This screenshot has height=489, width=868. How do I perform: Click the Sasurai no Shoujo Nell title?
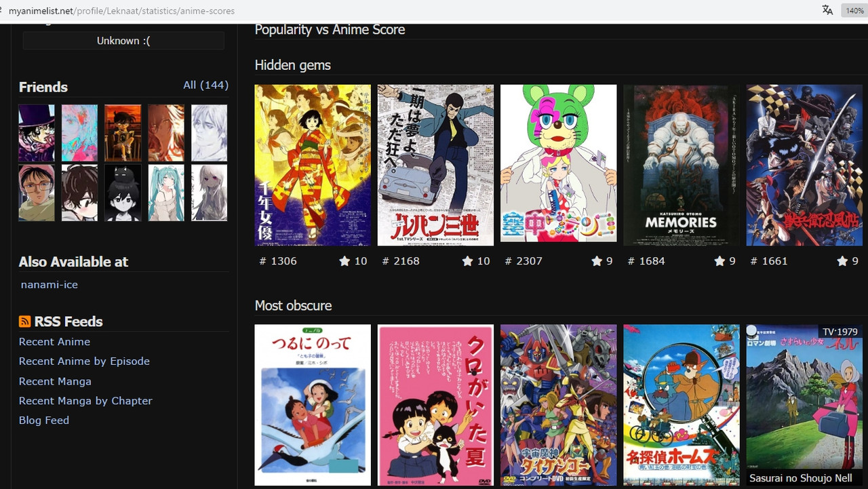801,478
